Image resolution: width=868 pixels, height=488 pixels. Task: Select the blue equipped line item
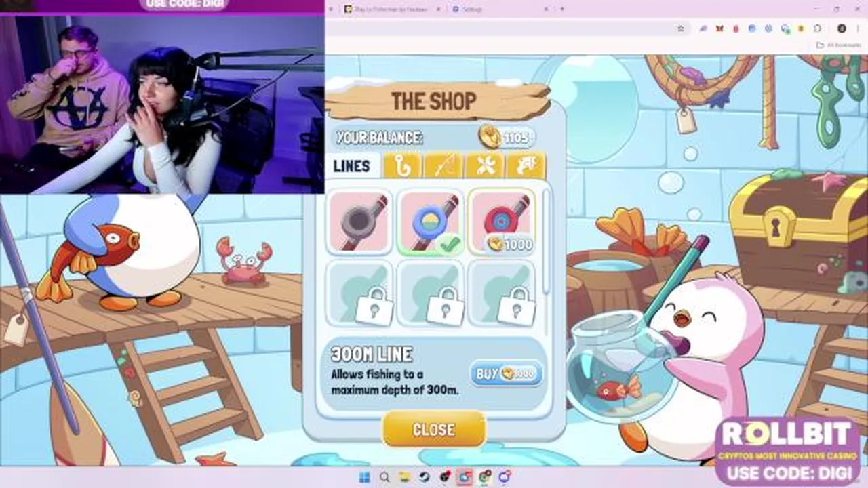click(430, 222)
